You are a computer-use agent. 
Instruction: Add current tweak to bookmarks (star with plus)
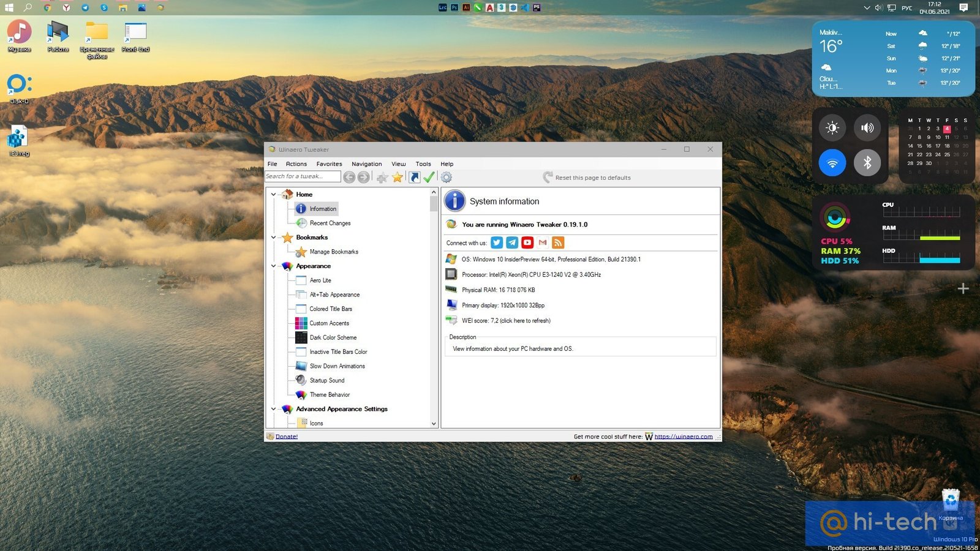point(382,178)
